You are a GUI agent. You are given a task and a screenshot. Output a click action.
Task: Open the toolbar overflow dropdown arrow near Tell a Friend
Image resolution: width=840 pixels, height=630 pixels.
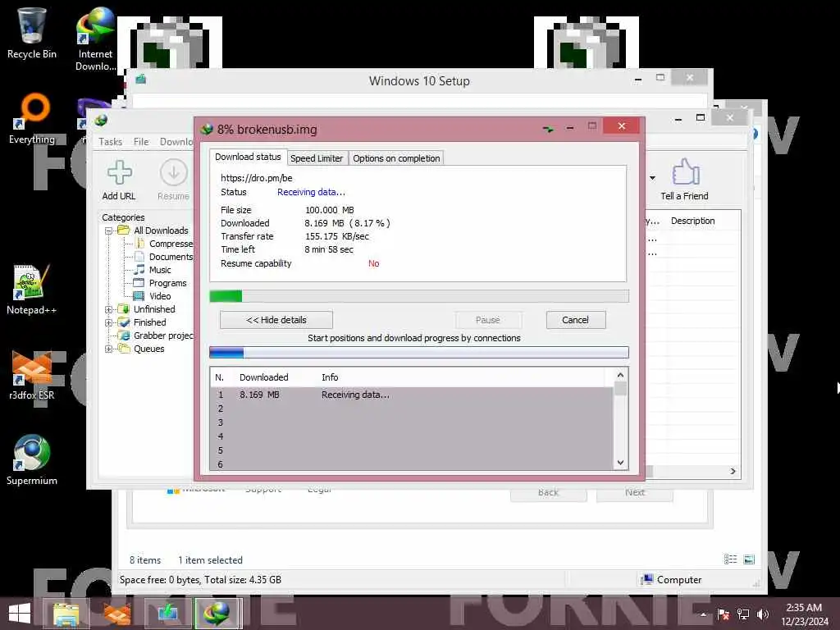click(652, 178)
